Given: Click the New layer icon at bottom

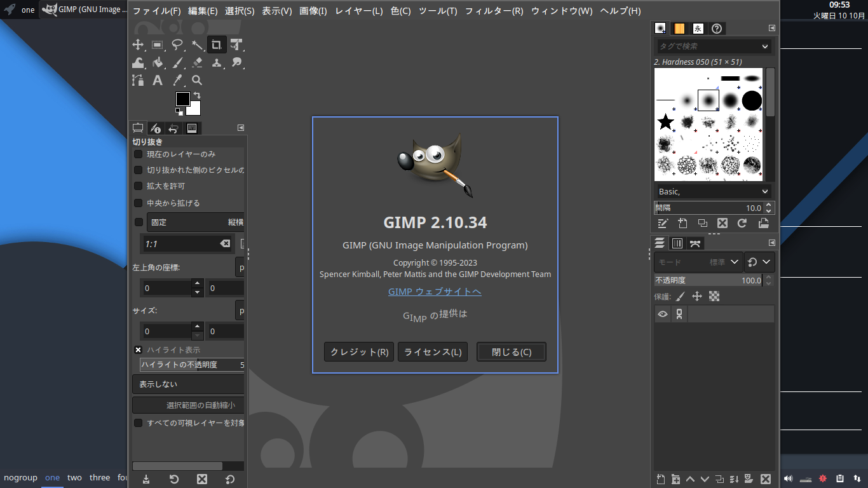Looking at the screenshot, I should click(x=660, y=479).
